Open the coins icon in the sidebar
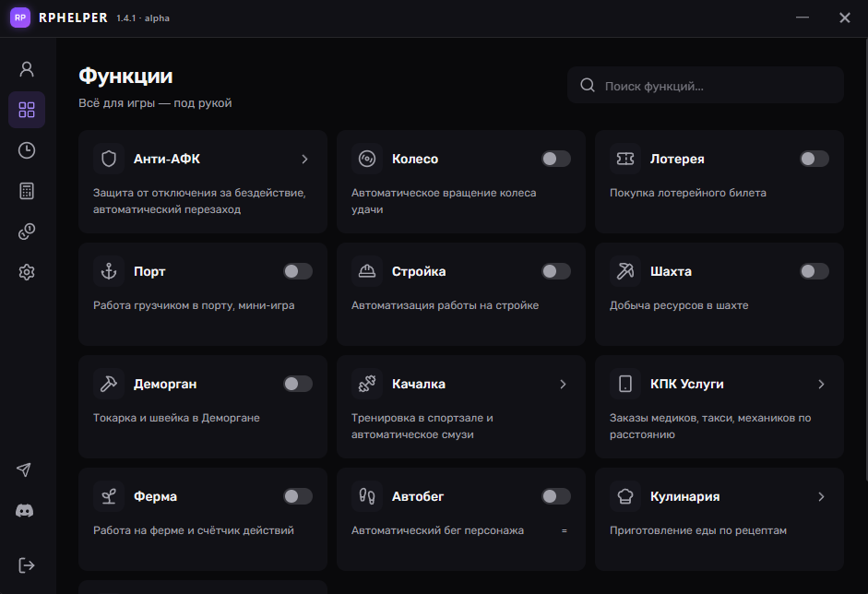This screenshot has height=594, width=868. pyautogui.click(x=27, y=232)
